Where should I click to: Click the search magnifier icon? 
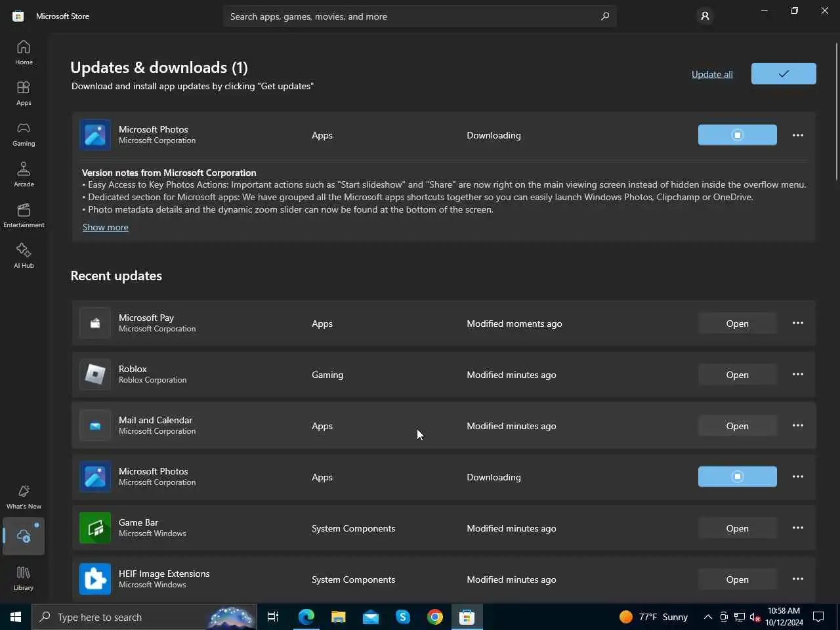click(x=604, y=16)
